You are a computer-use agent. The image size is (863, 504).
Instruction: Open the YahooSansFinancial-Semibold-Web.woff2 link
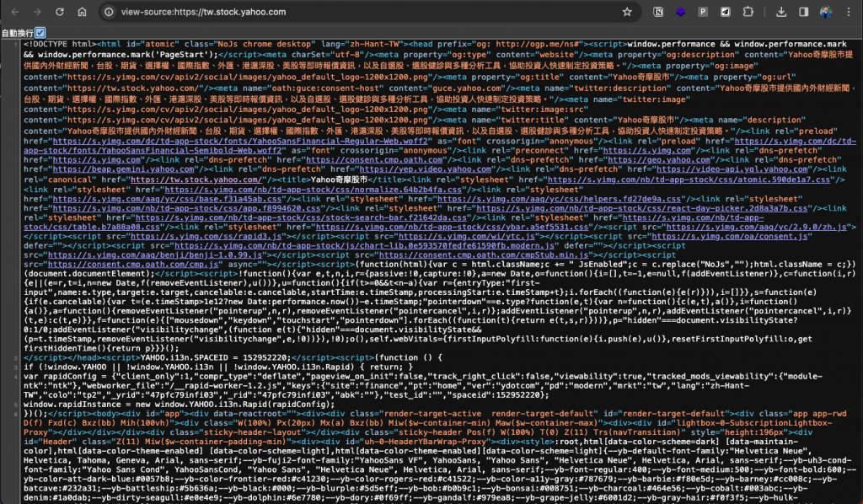153,150
